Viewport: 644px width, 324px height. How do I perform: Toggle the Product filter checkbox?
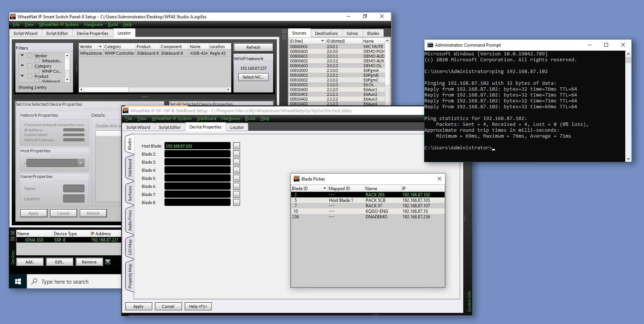[x=30, y=76]
